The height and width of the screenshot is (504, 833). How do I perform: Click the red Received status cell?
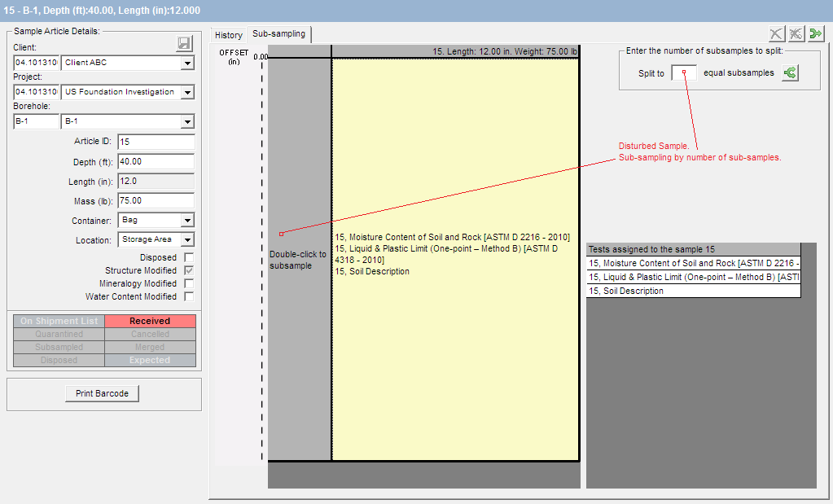[150, 321]
